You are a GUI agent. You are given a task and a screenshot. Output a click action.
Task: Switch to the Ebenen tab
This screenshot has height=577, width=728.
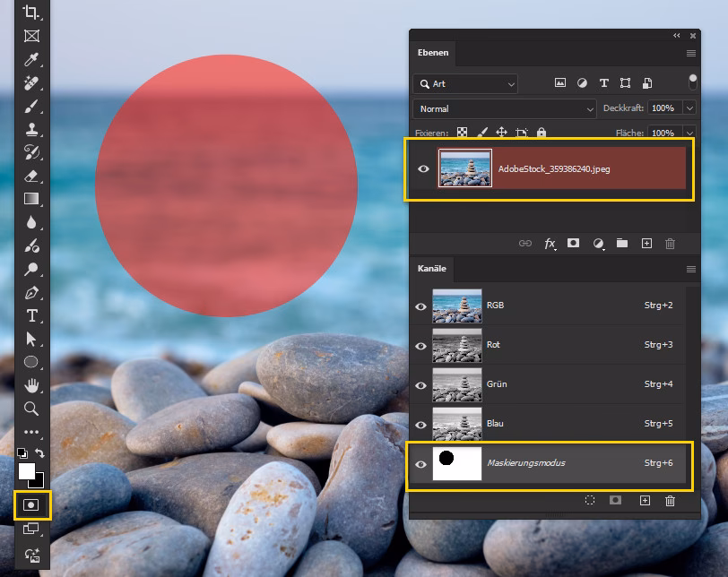(433, 53)
